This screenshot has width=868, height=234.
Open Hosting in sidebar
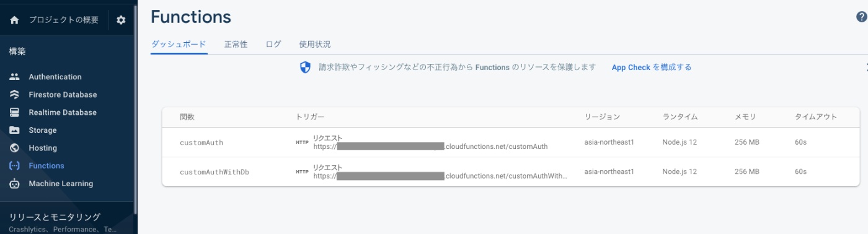[43, 148]
